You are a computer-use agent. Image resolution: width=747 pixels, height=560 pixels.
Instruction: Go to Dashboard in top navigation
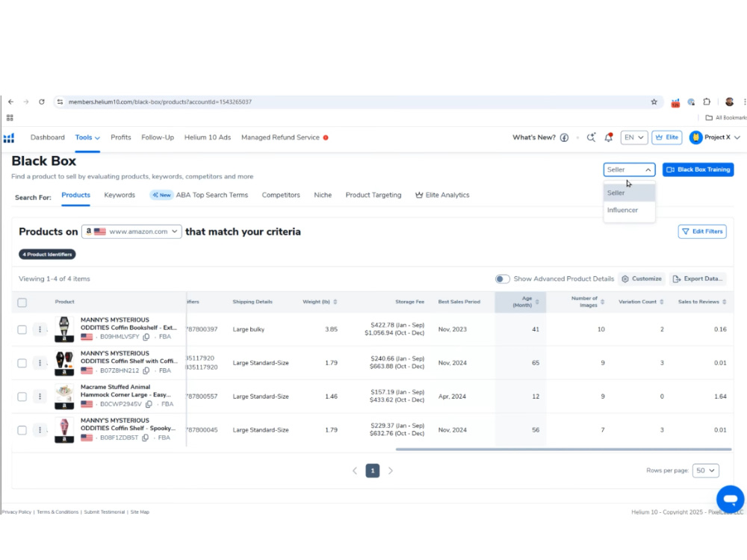[48, 137]
